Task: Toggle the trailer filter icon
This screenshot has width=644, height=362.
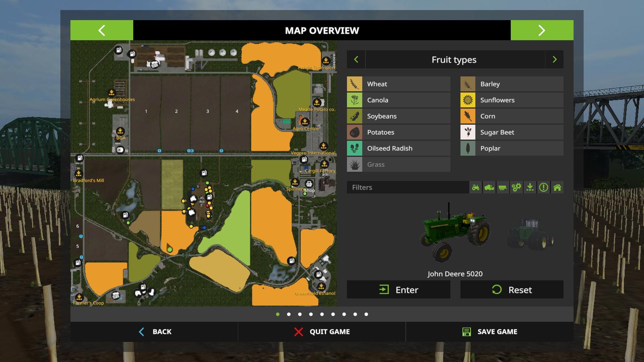Action: (x=503, y=187)
